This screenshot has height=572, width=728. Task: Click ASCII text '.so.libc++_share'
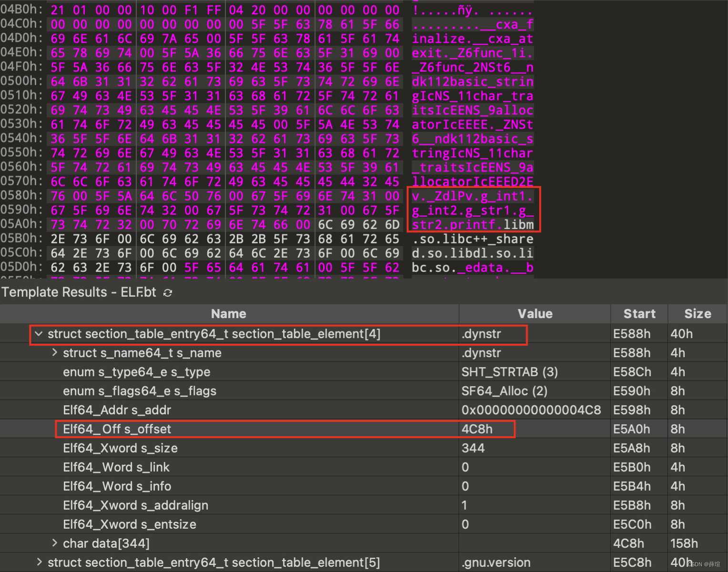point(473,239)
